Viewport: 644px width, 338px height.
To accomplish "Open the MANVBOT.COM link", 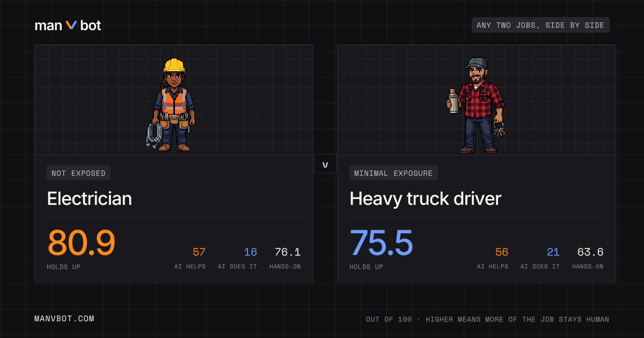I will [x=64, y=319].
